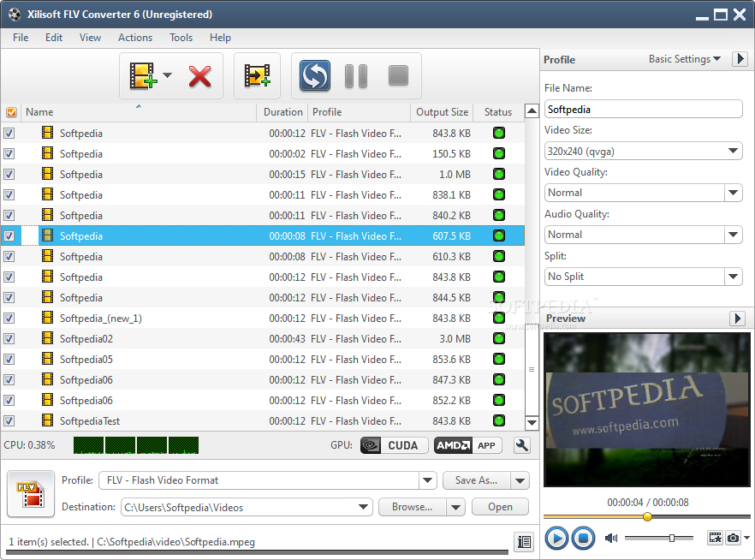
Task: Expand the Video Size 320x240 dropdown
Action: [733, 152]
